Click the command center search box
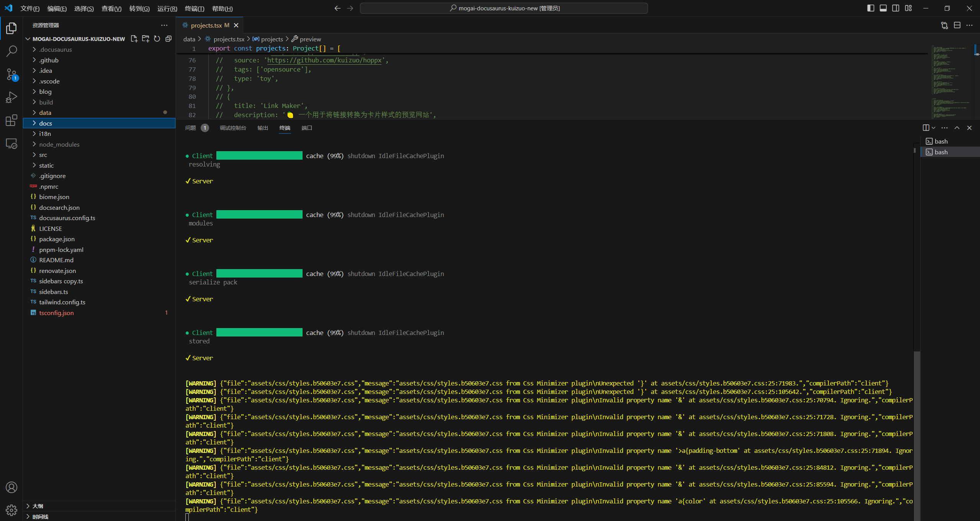The image size is (980, 521). click(x=504, y=8)
